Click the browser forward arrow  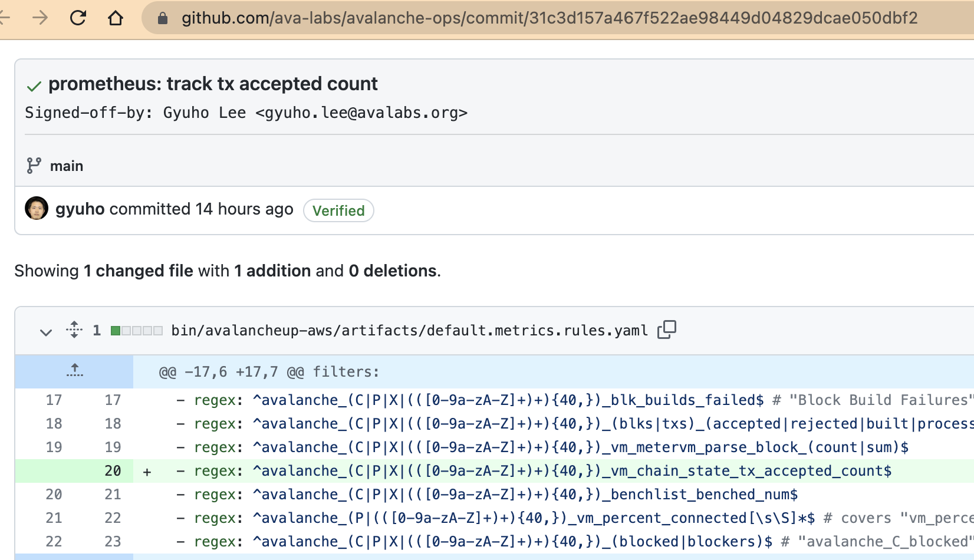(40, 18)
